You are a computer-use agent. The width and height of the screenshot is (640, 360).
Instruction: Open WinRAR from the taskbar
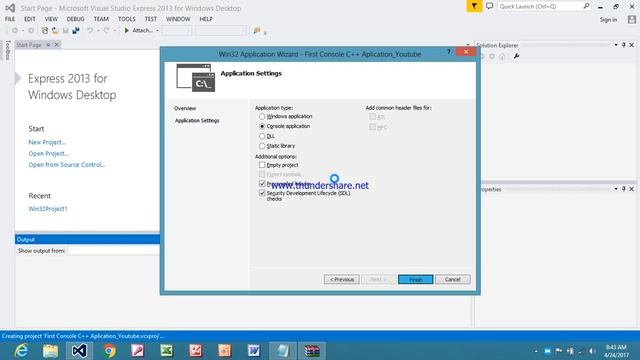coord(312,351)
